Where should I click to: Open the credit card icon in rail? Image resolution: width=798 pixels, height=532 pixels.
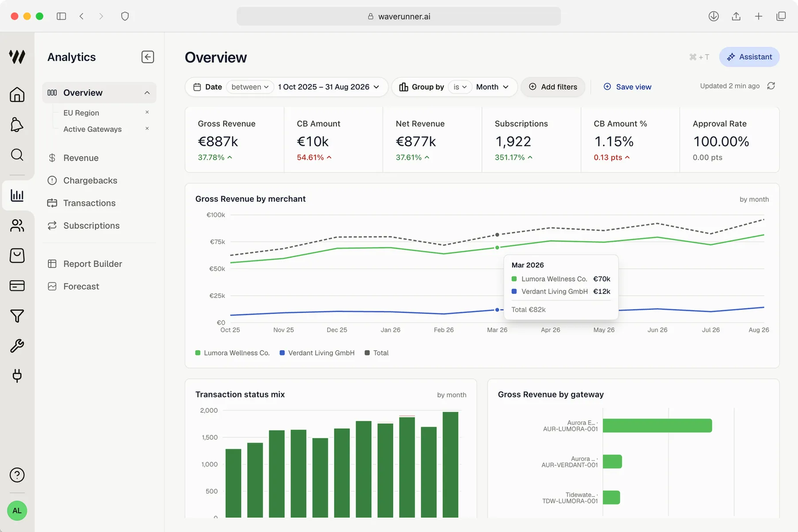tap(17, 286)
